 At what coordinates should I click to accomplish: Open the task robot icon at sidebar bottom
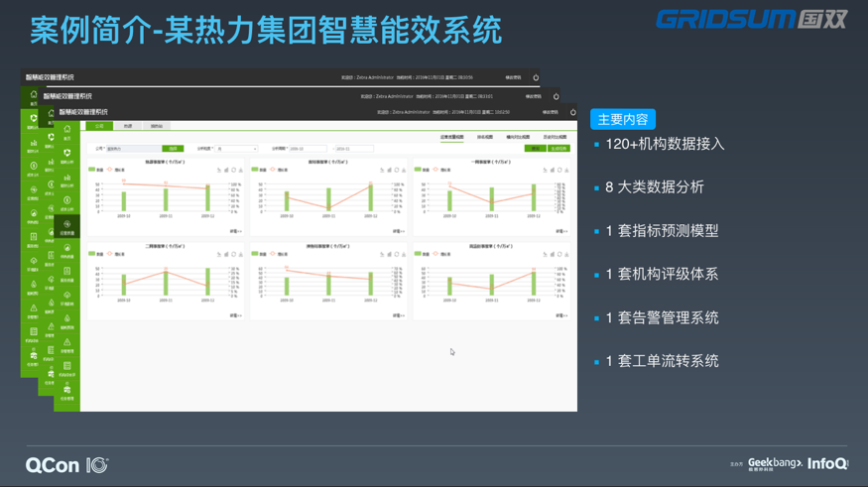[x=67, y=390]
